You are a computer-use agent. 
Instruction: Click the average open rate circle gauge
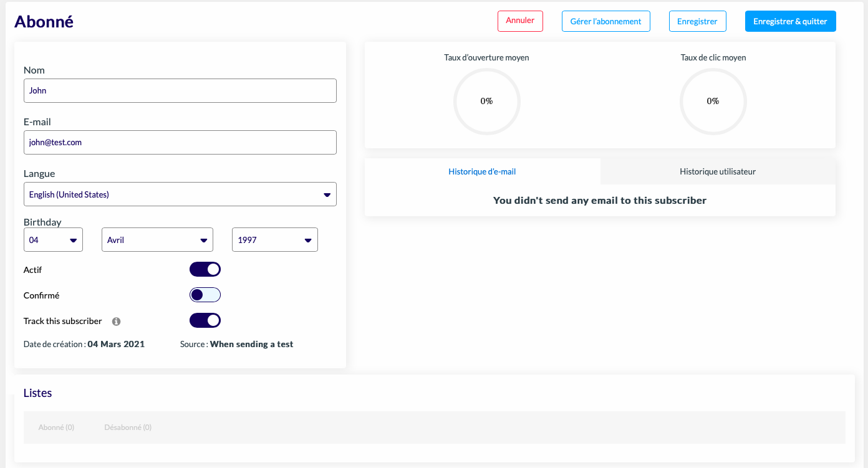point(487,101)
